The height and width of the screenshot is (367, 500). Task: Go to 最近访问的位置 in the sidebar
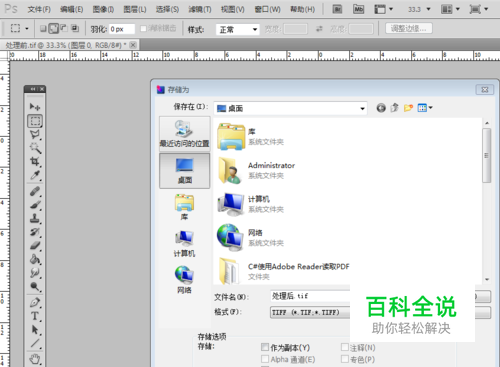(x=184, y=134)
